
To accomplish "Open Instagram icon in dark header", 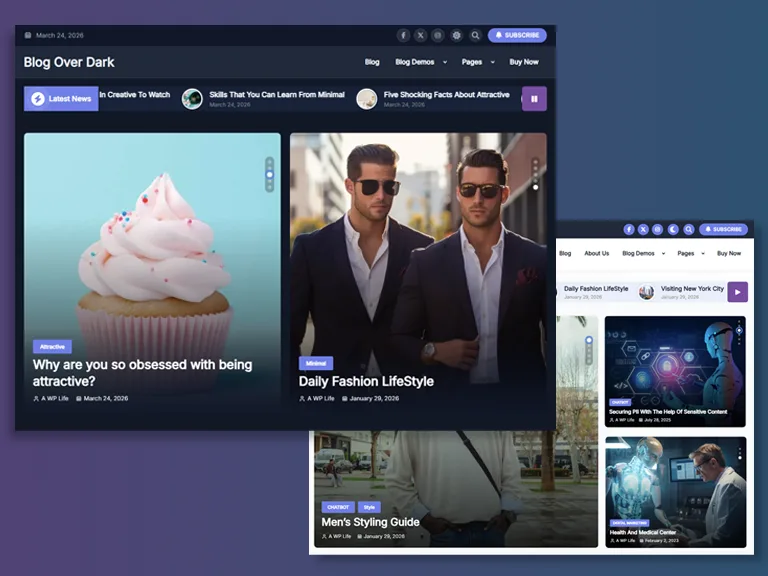I will tap(438, 35).
